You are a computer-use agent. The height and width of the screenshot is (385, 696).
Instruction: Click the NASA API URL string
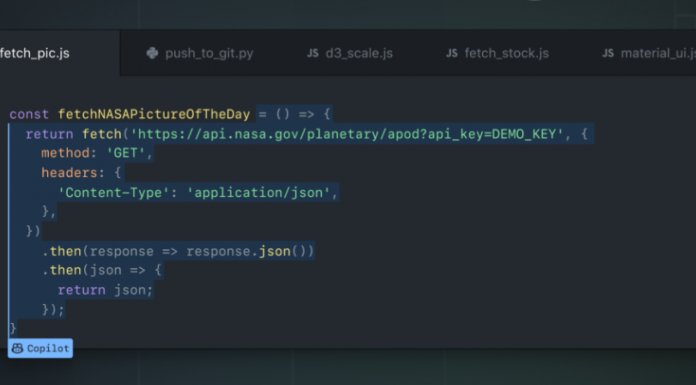click(x=347, y=134)
